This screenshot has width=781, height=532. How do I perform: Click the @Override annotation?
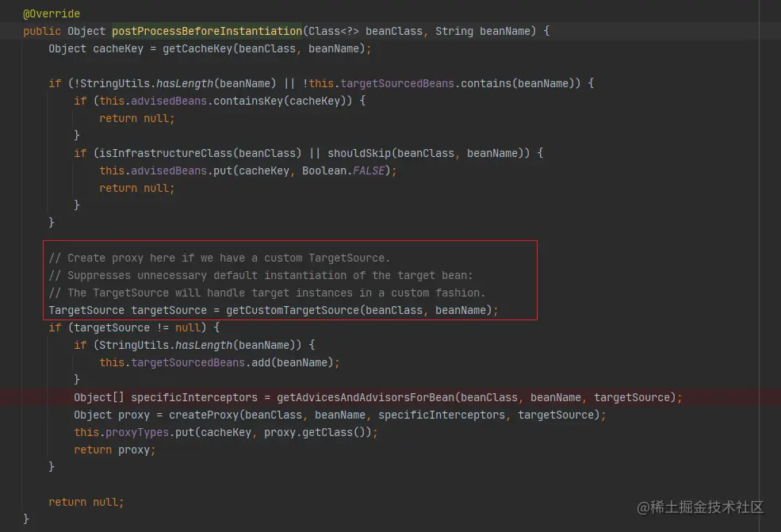[52, 13]
